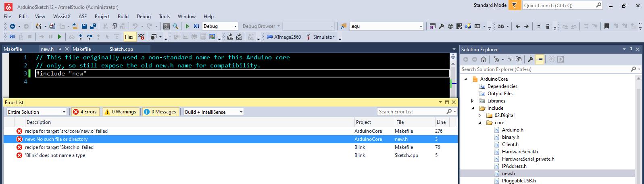Select the Output Files node
This screenshot has height=184, width=644.
pos(500,94)
